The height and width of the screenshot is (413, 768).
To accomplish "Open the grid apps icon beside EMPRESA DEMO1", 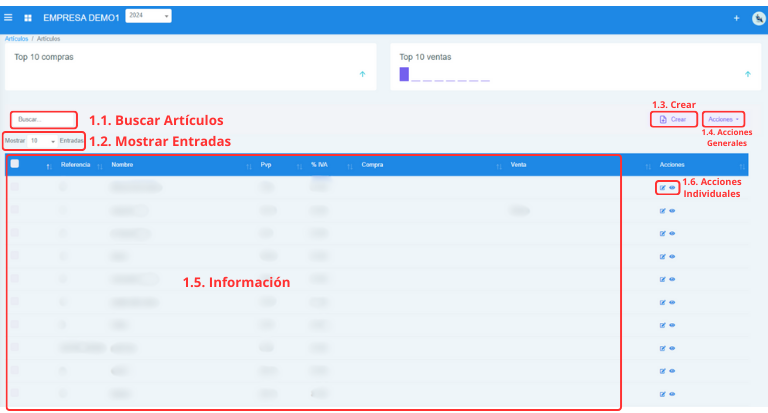I will pos(28,18).
